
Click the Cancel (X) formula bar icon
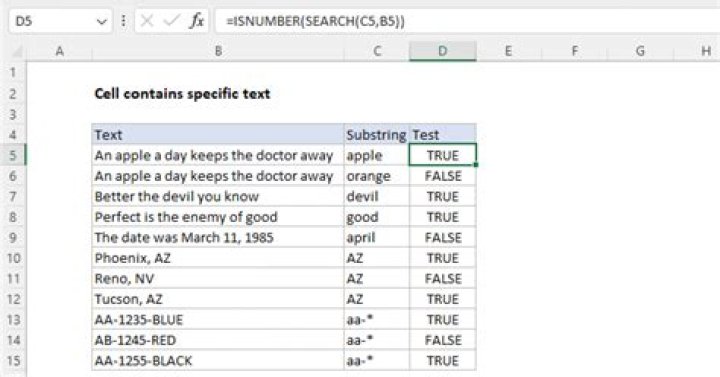(x=146, y=21)
